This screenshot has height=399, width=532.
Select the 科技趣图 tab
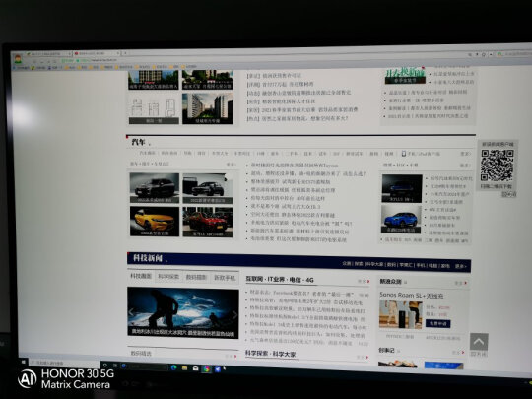tap(141, 276)
